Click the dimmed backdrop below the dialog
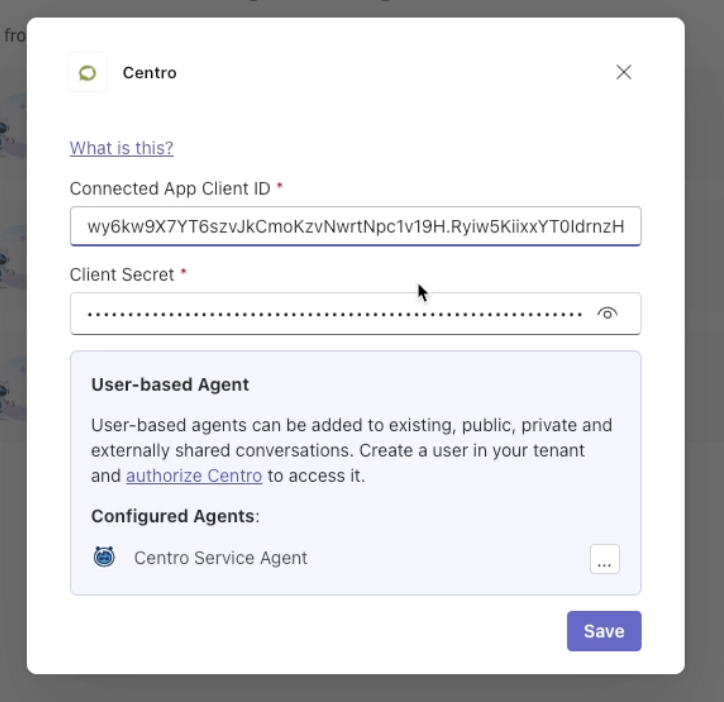724x702 pixels. click(x=362, y=689)
